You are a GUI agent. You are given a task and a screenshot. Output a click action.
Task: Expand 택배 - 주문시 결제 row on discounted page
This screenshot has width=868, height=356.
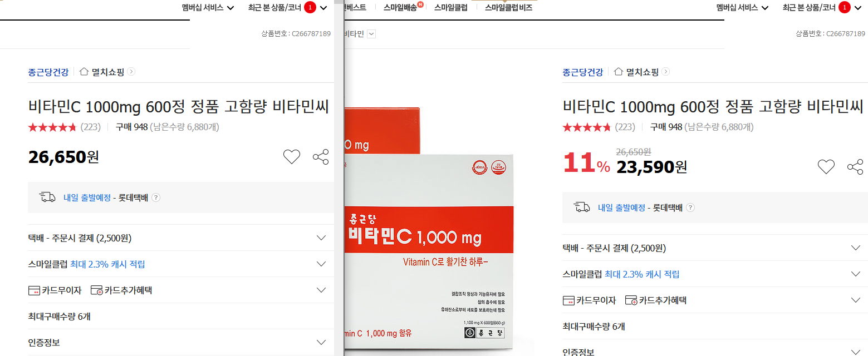click(x=856, y=248)
